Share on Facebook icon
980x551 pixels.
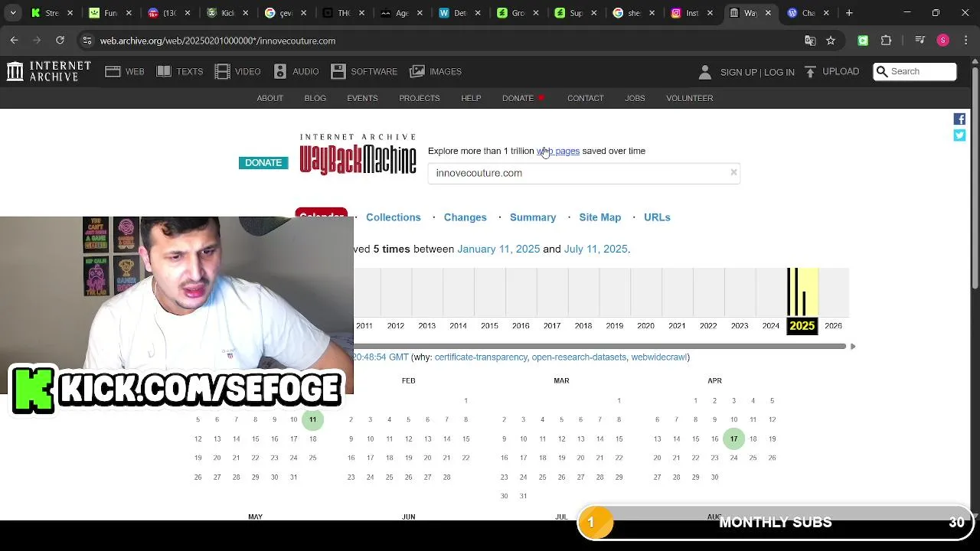[959, 119]
